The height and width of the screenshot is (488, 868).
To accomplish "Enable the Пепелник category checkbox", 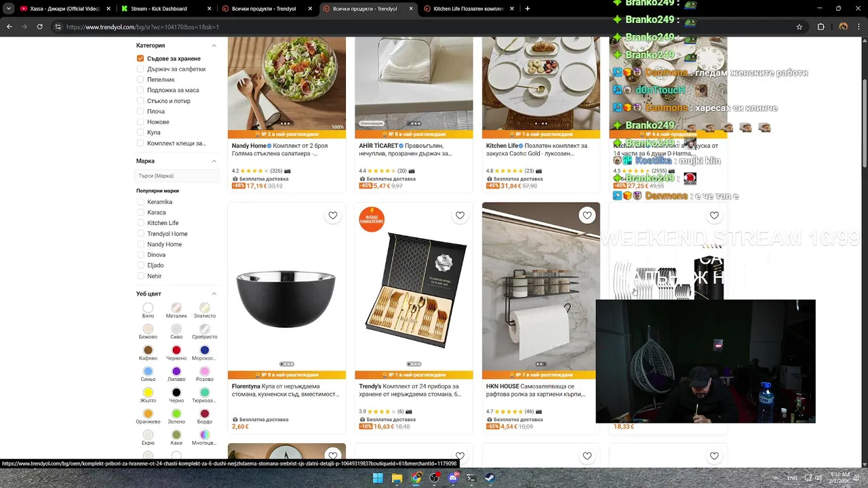I will pyautogui.click(x=140, y=79).
